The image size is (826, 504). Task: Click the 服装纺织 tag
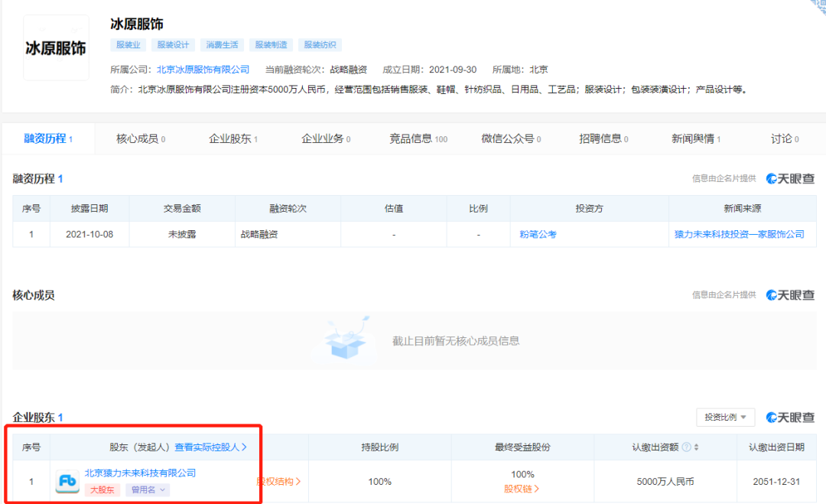tap(320, 45)
